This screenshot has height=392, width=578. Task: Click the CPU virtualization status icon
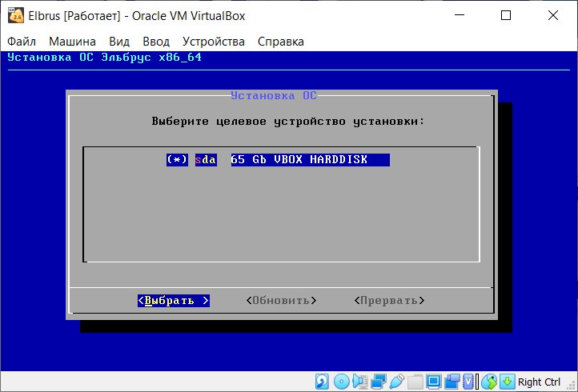pyautogui.click(x=468, y=382)
